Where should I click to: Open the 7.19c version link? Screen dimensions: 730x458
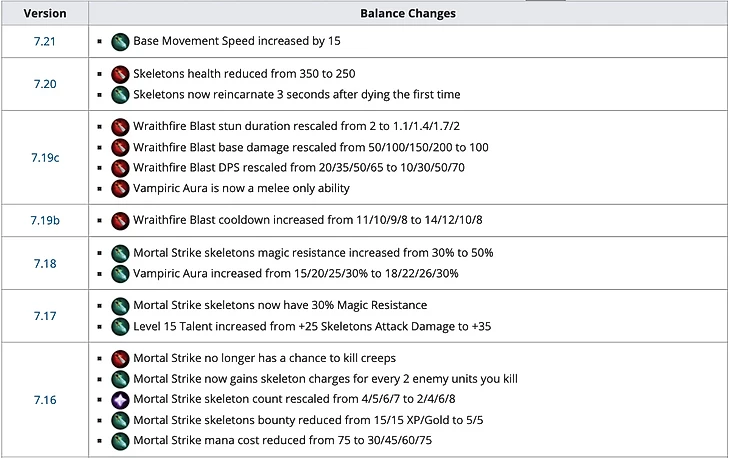pyautogui.click(x=45, y=157)
